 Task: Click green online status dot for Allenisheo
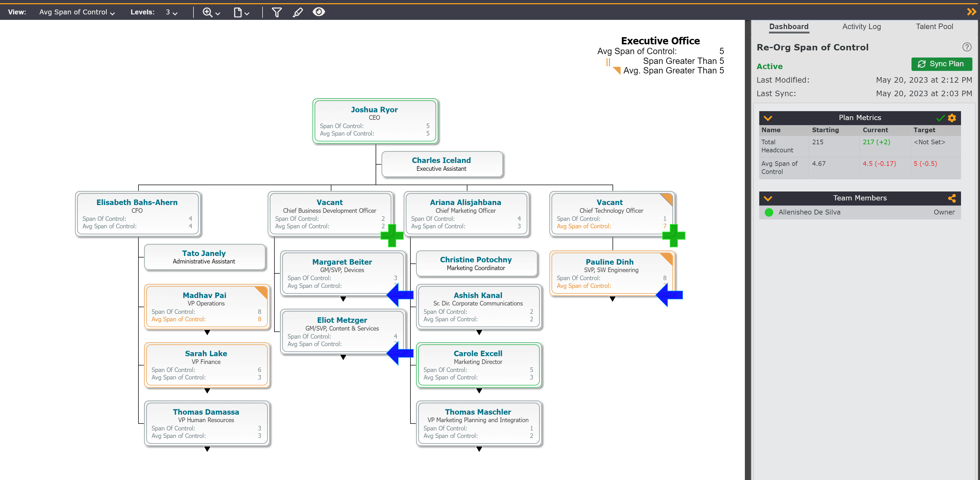[x=768, y=213]
